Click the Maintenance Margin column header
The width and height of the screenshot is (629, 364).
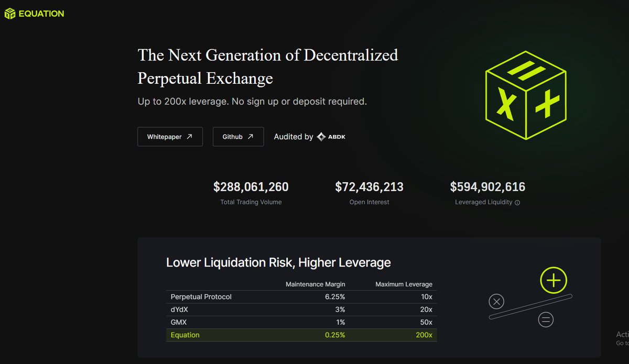(316, 284)
